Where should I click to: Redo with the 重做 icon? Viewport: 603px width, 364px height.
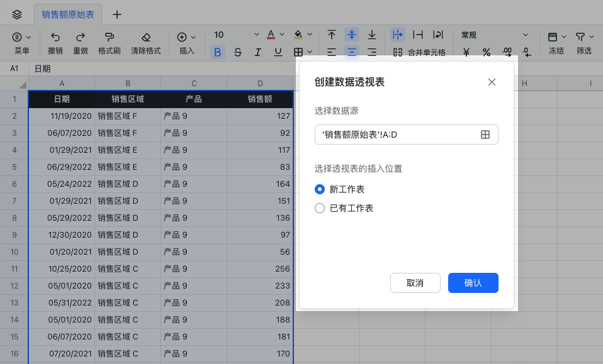(x=81, y=37)
